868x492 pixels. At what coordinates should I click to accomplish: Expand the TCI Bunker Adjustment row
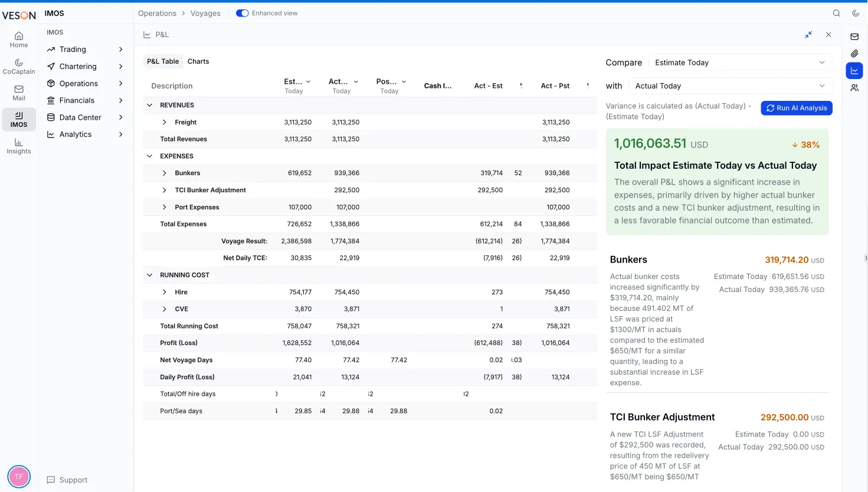coord(164,190)
